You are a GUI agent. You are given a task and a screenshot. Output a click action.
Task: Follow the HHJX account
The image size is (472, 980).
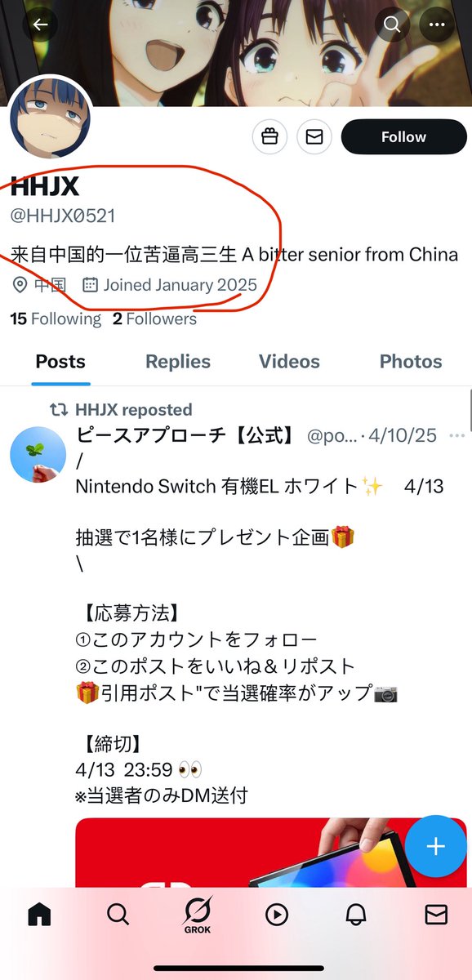pyautogui.click(x=403, y=137)
